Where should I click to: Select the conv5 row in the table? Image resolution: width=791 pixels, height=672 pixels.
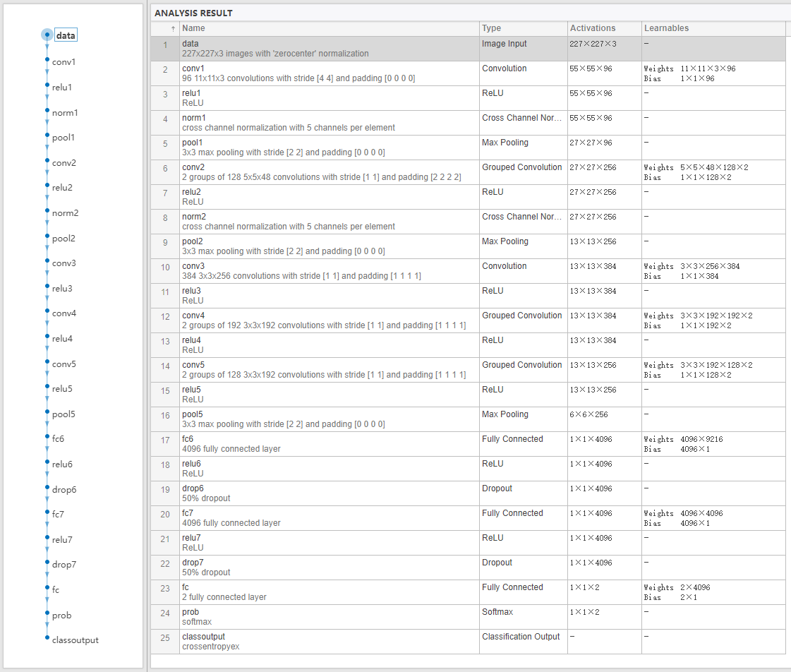pos(468,370)
